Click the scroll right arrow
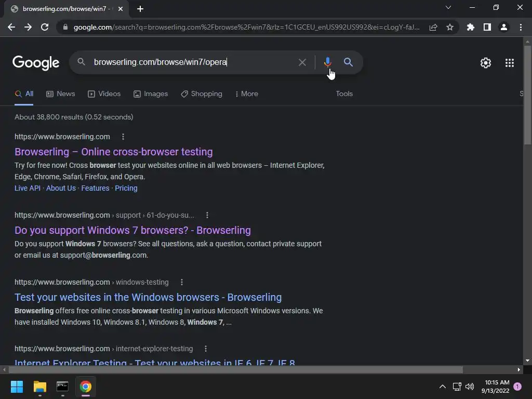This screenshot has width=532, height=399. [519, 369]
